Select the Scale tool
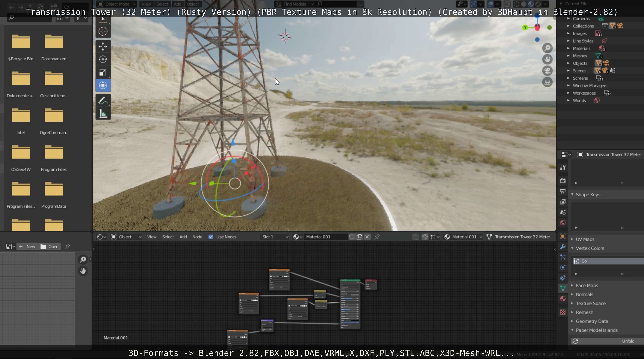The height and width of the screenshot is (359, 644). click(103, 73)
